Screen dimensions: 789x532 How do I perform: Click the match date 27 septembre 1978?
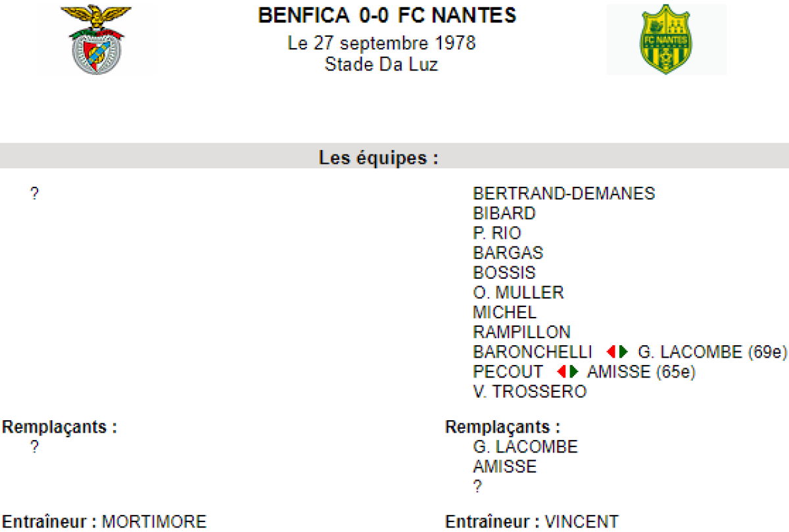[381, 44]
